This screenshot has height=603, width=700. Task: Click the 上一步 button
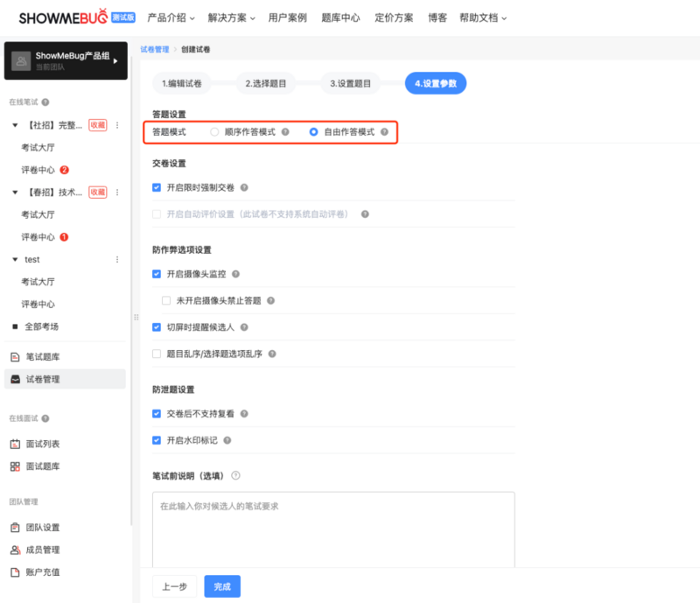[174, 586]
